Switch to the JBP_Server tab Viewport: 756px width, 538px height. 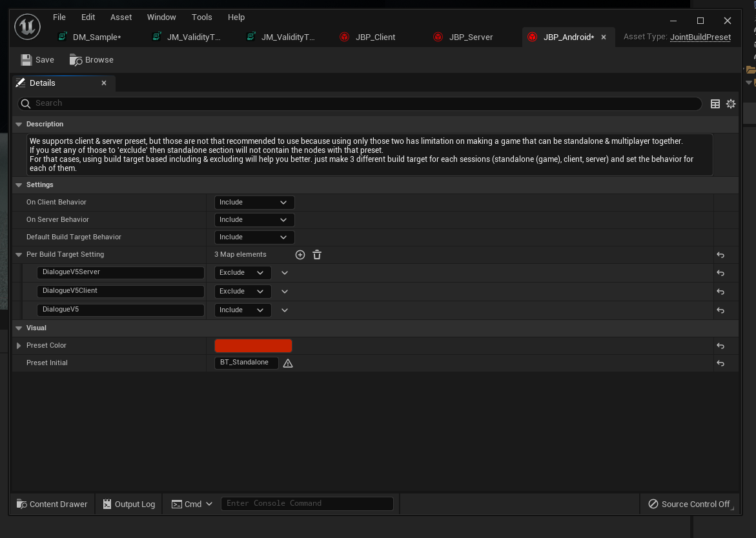click(471, 37)
